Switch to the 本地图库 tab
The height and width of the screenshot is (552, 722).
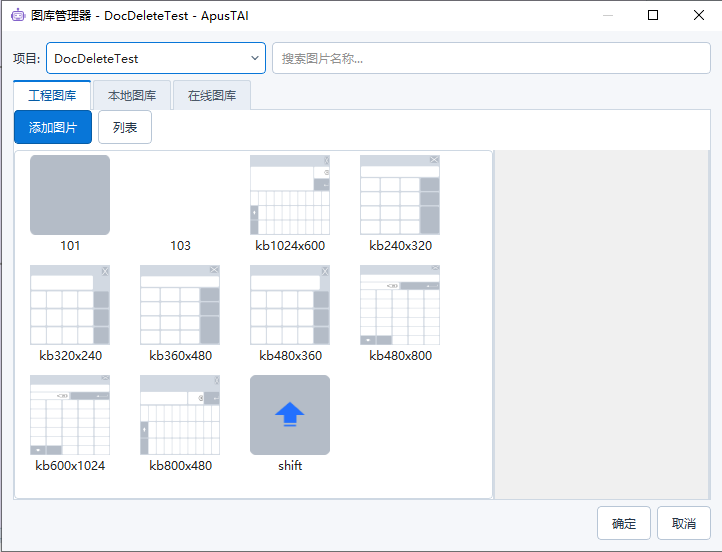tap(132, 95)
